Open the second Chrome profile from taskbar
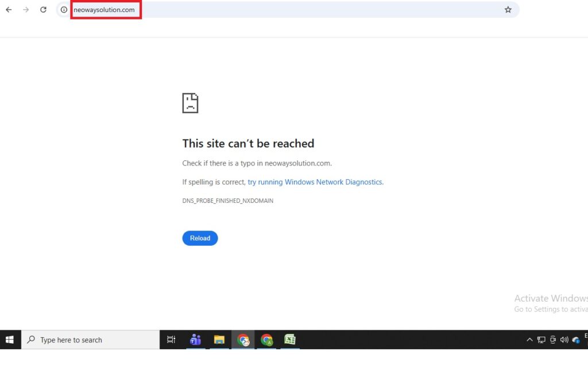 click(x=266, y=340)
